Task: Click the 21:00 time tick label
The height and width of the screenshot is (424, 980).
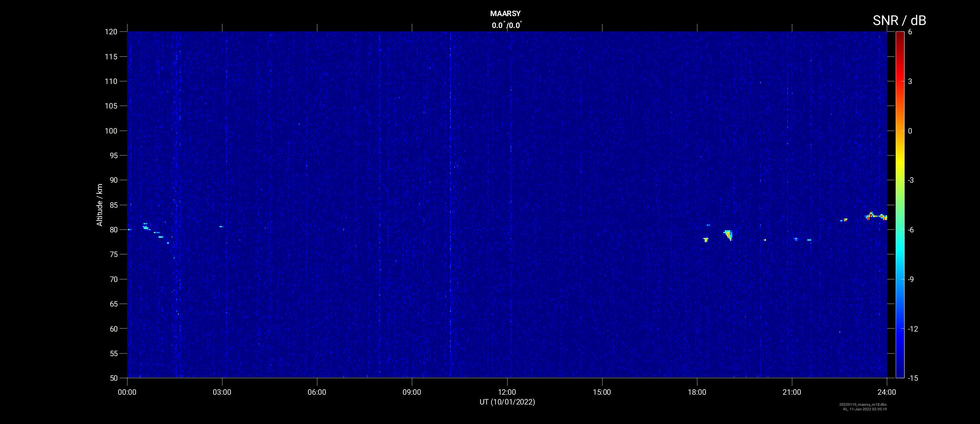Action: coord(792,392)
